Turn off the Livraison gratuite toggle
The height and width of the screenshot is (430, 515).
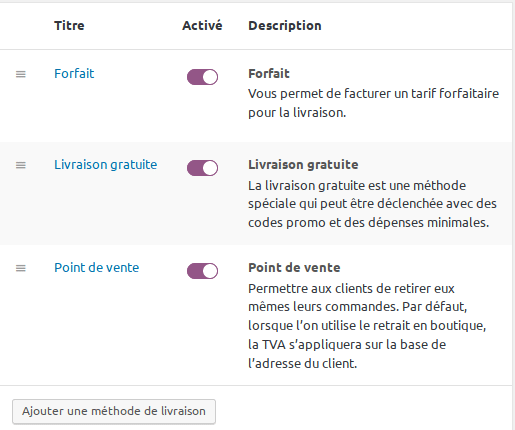click(202, 168)
